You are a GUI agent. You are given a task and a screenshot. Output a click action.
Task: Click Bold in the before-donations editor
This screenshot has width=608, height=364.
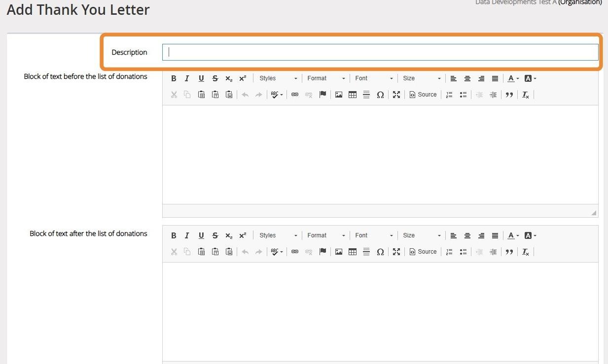(x=174, y=78)
